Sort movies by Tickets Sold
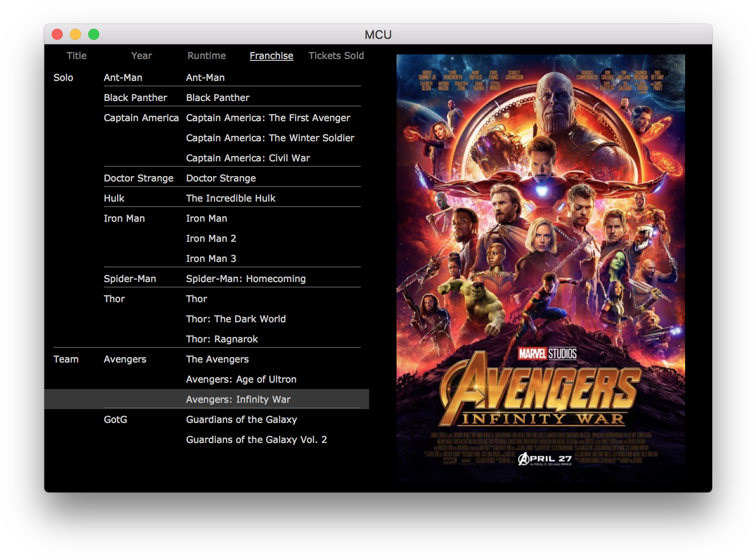Image resolution: width=756 pixels, height=560 pixels. (336, 55)
